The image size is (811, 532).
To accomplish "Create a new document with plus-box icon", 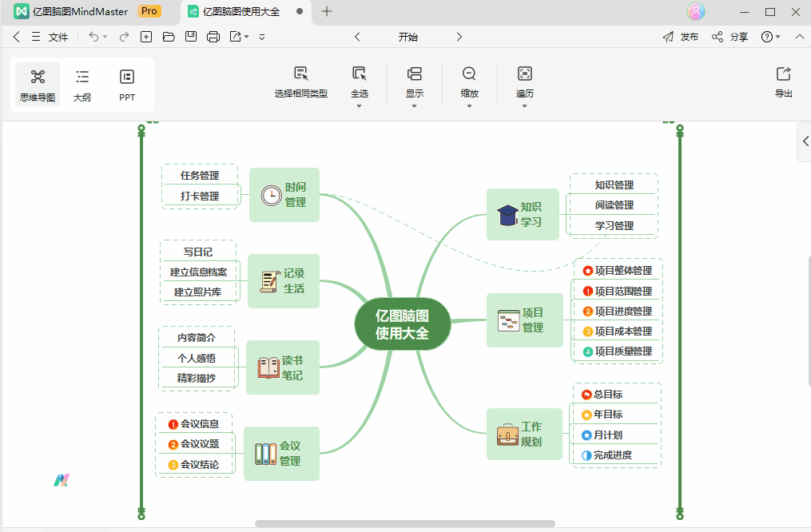I will (146, 37).
